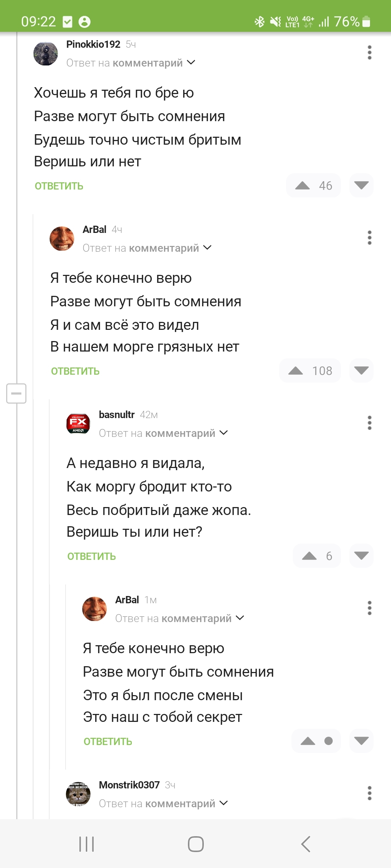
Task: Upvote basnultr's comment with 6 votes
Action: [310, 556]
